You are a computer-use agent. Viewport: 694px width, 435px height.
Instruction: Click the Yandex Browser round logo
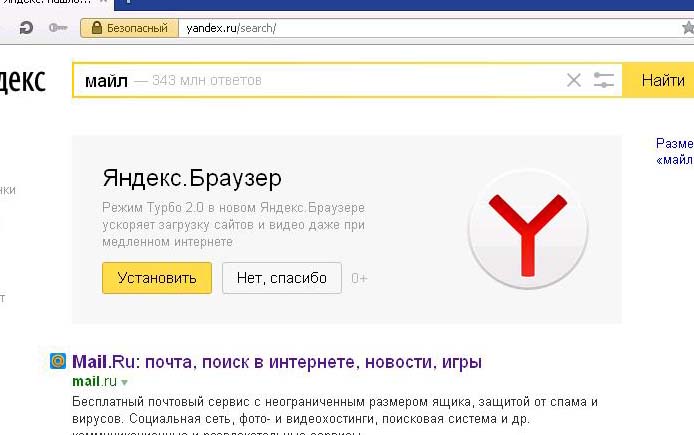coord(528,229)
